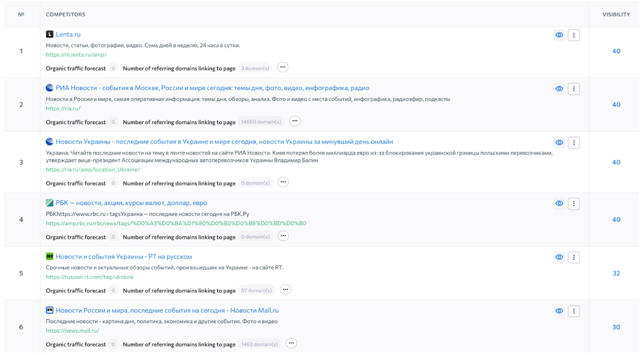Open the Lenta.ru title link

[68, 34]
